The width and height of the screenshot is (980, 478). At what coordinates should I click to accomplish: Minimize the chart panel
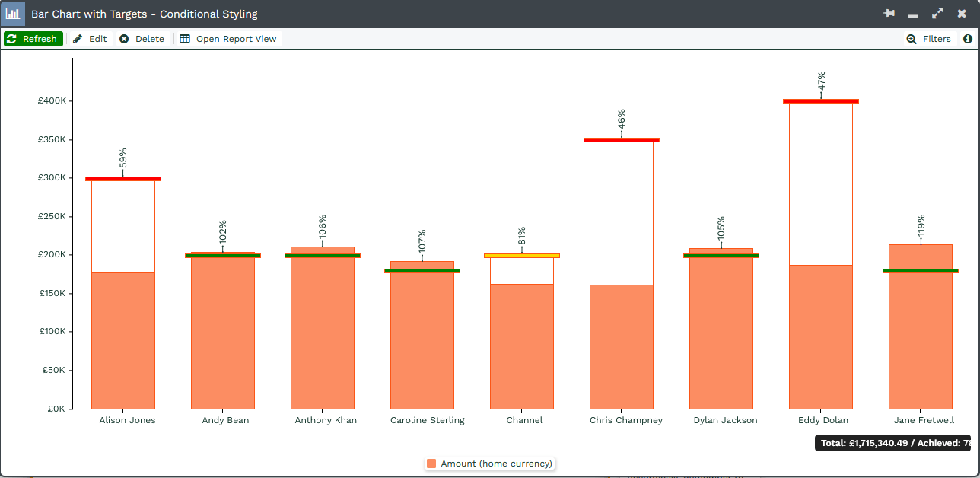point(913,14)
